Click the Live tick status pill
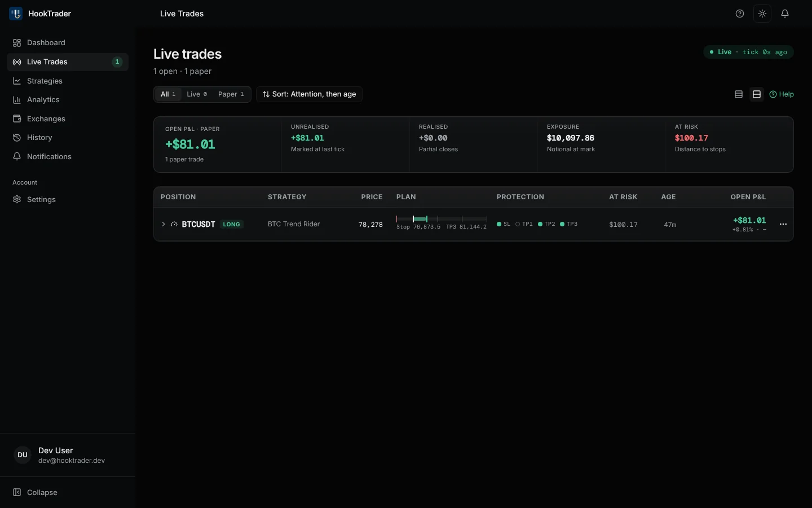Screen dimensions: 812x508 (748, 52)
